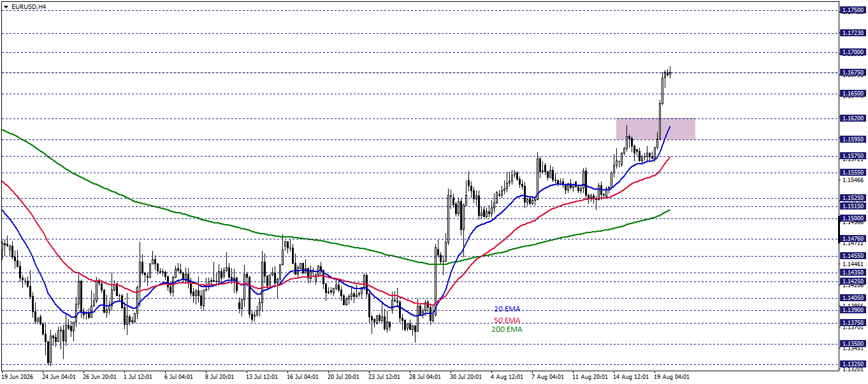Select the 1.14250 price level label
The width and height of the screenshot is (868, 384).
[853, 281]
